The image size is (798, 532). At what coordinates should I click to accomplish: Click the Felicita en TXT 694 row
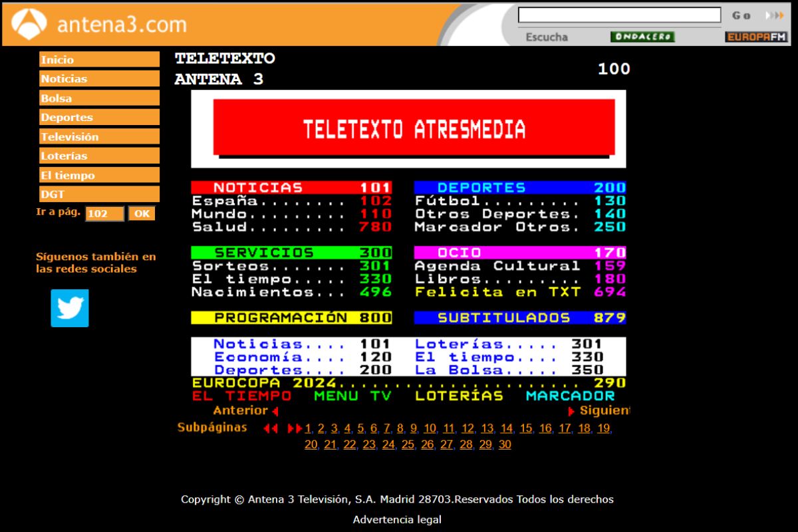pos(520,292)
